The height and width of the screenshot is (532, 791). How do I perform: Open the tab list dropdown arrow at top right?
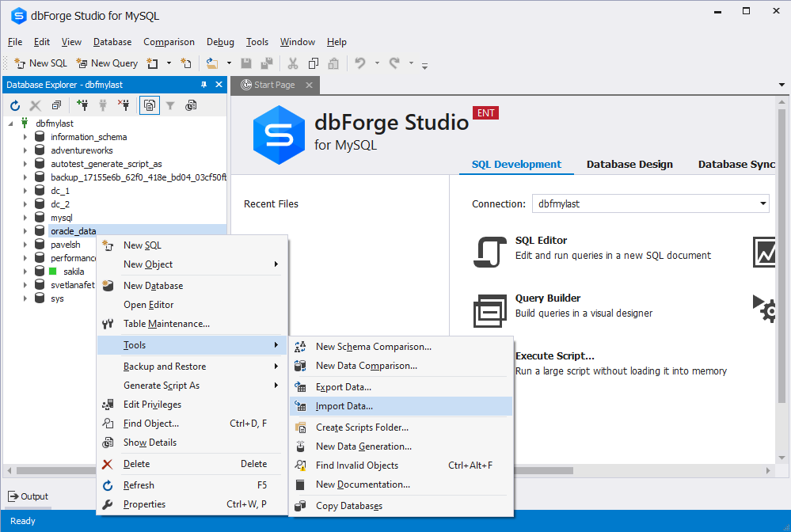click(781, 85)
